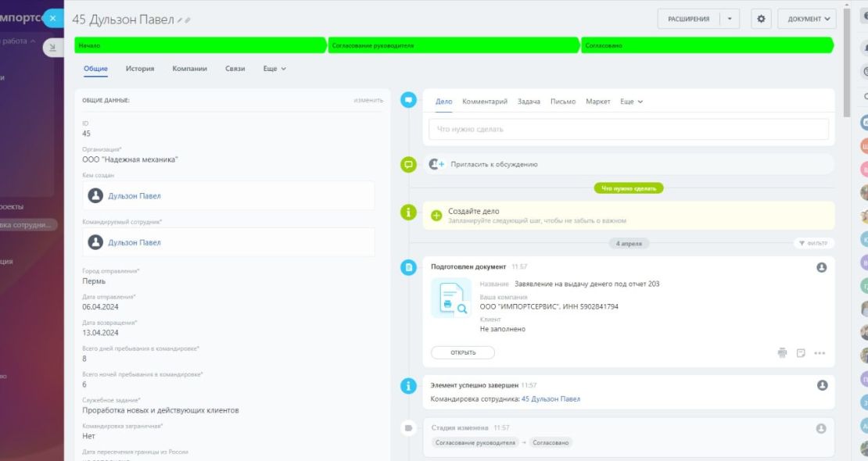
Task: Click the 06.04.2024 departure date
Action: pos(100,307)
